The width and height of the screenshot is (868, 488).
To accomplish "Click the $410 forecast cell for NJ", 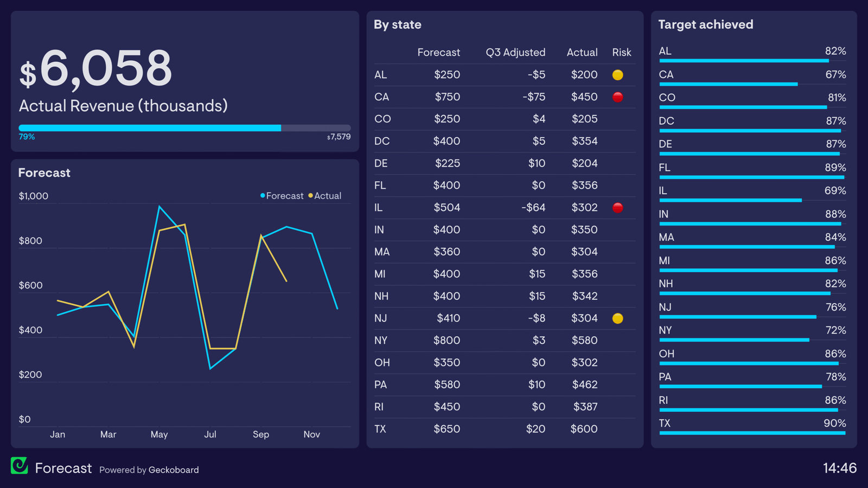I will [449, 318].
